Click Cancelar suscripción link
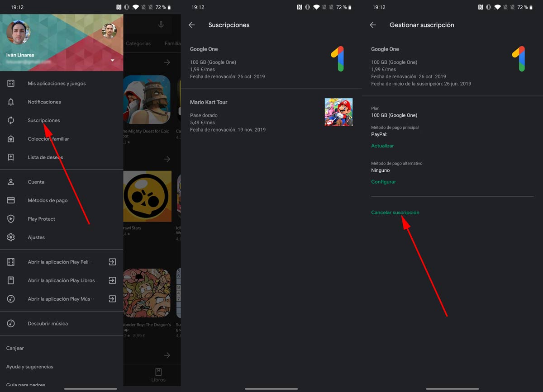 click(x=395, y=213)
